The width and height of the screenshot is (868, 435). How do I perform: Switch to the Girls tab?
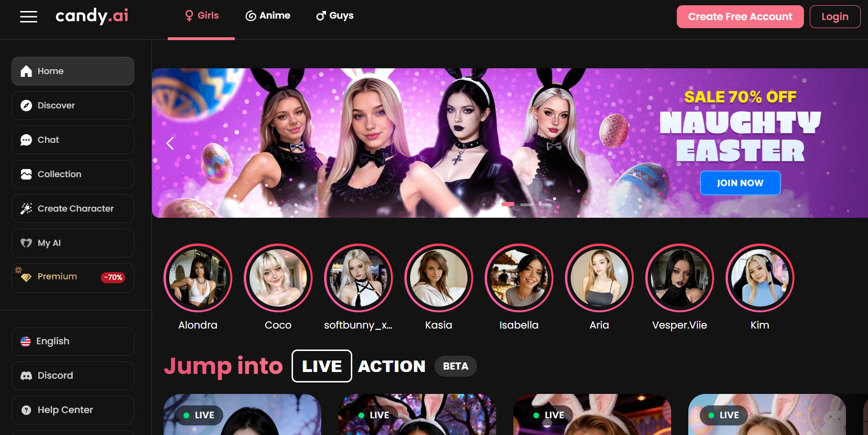[x=201, y=16]
